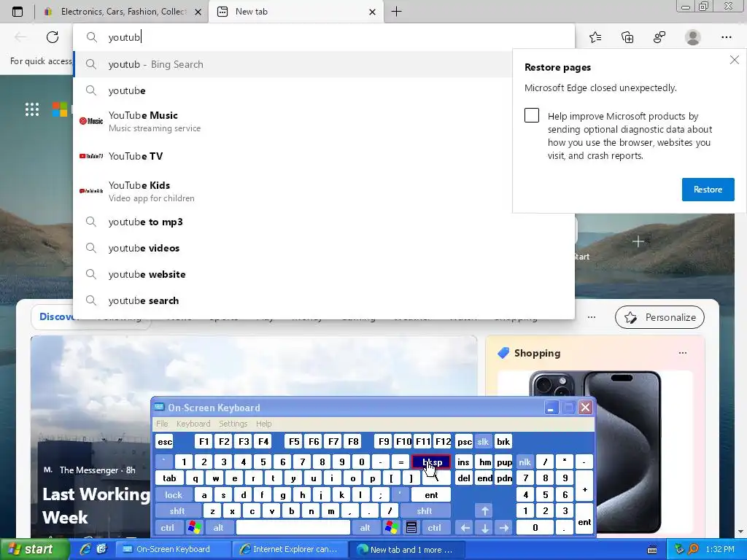The width and height of the screenshot is (747, 560).
Task: Open the Favorites star icon in toolbar
Action: click(595, 37)
